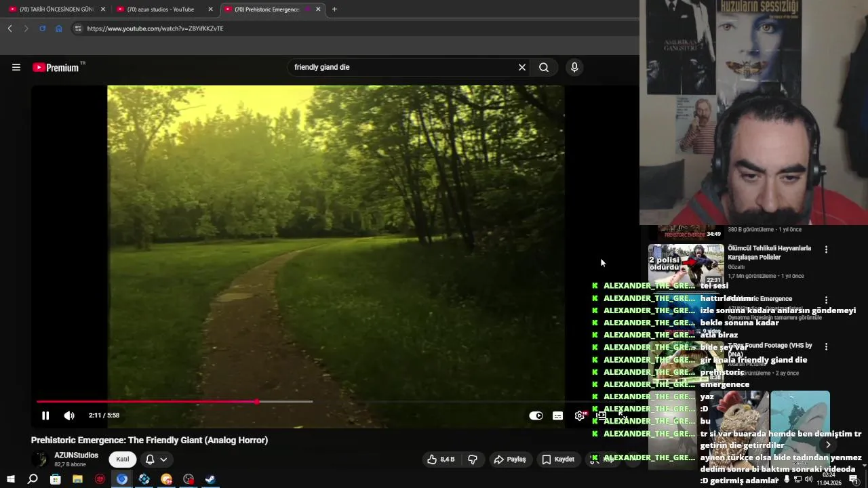Screen dimensions: 868x488
Task: Click the 'Prehistoric Emergence: The Friendly Giant' video title
Action: (149, 441)
